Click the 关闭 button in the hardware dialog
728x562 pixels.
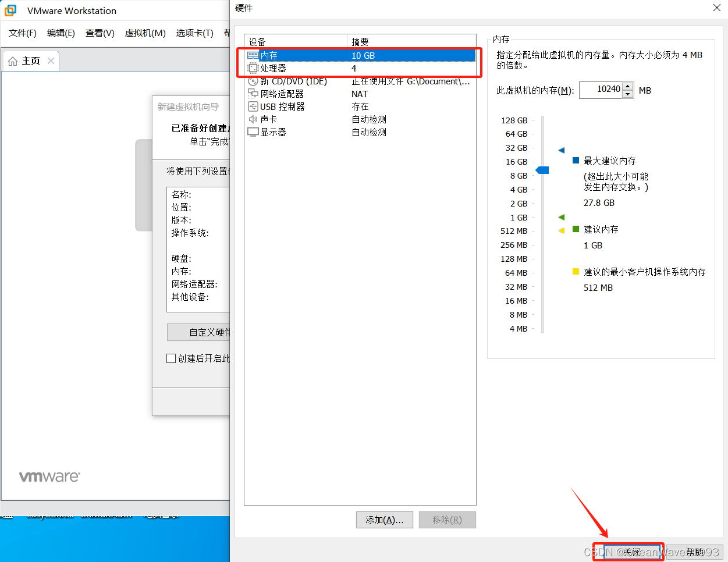633,552
